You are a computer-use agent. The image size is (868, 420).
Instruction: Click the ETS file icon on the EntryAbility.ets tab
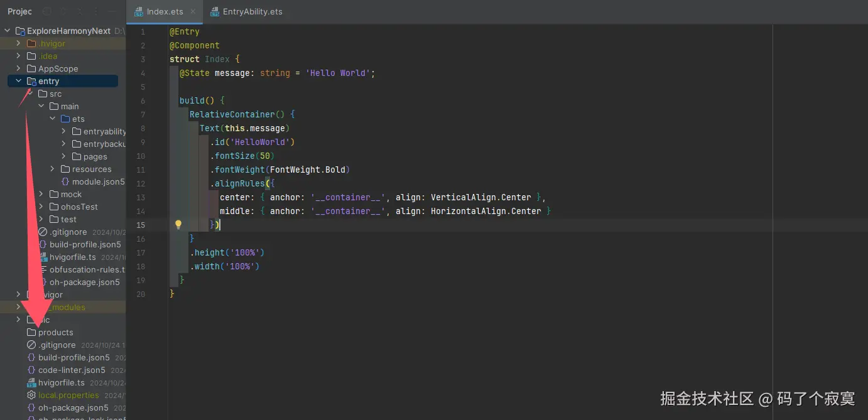[x=215, y=11]
